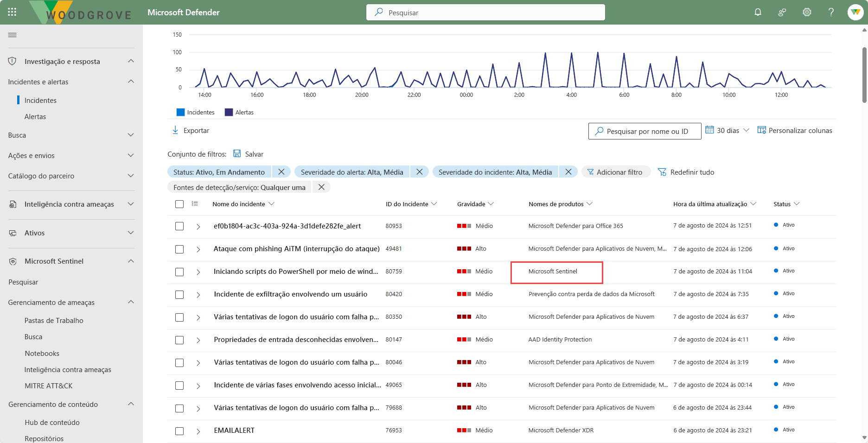Open the EMAILALERT incident link

click(x=234, y=430)
